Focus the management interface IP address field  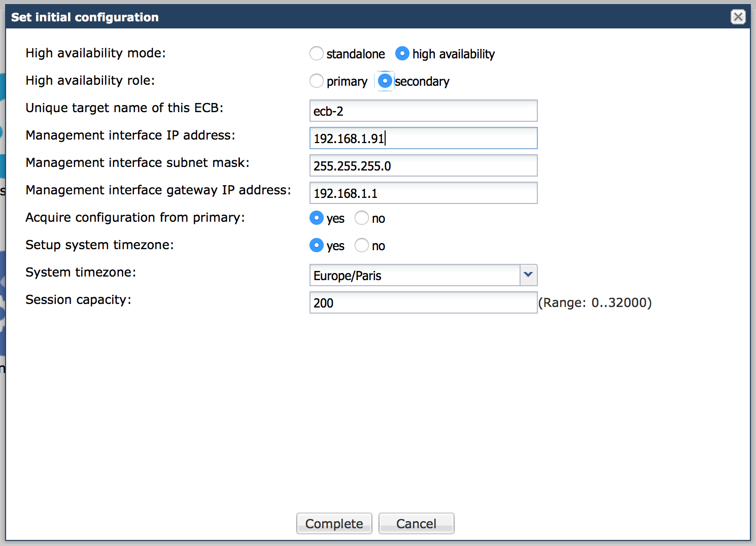coord(423,138)
